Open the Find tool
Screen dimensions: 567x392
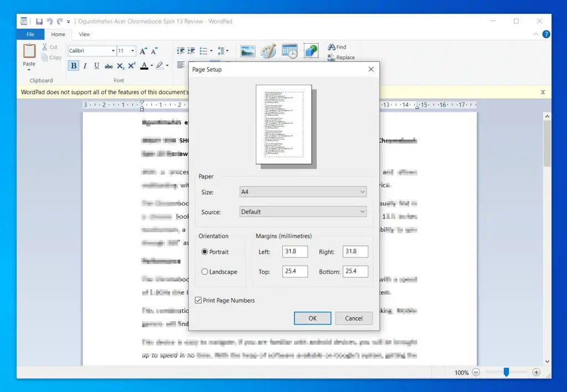[x=338, y=47]
